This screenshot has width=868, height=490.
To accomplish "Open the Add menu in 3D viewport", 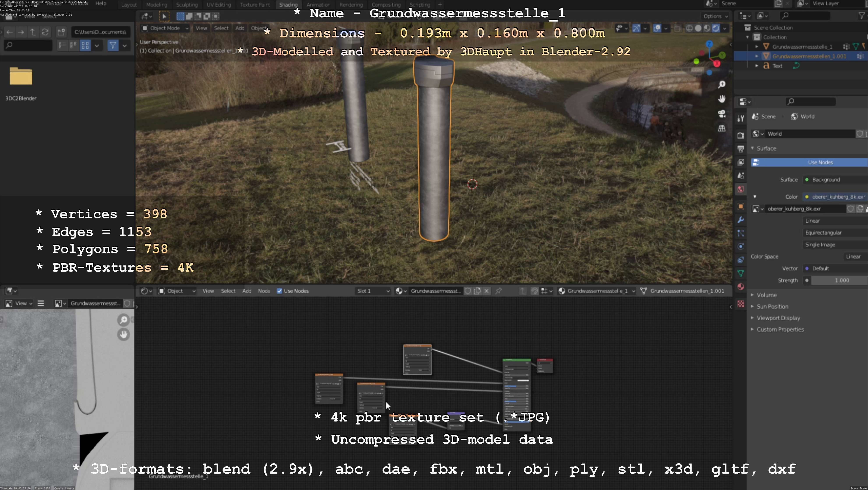I will pyautogui.click(x=239, y=28).
